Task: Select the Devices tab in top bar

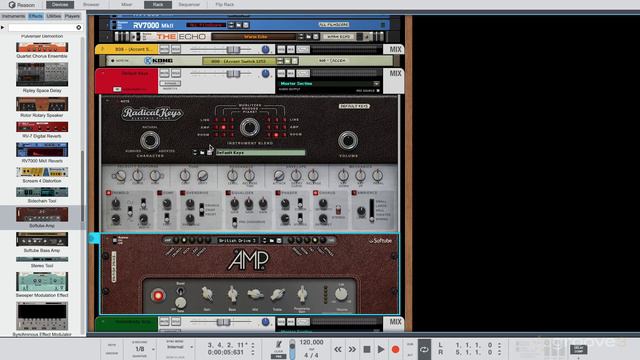Action: tap(60, 4)
